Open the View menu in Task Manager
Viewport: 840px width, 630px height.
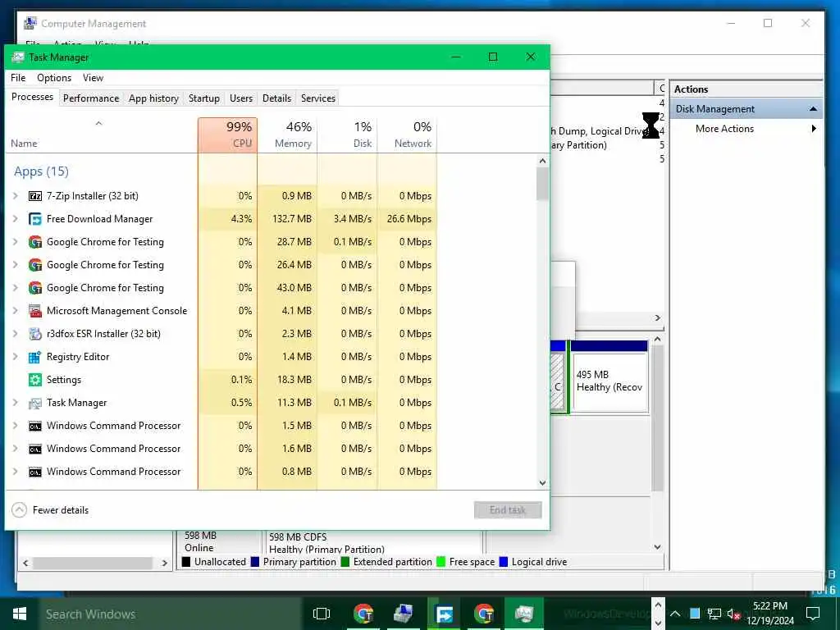pyautogui.click(x=94, y=78)
